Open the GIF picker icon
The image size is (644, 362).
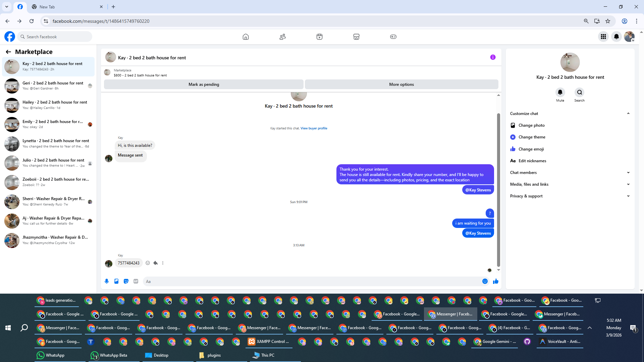[x=136, y=281]
